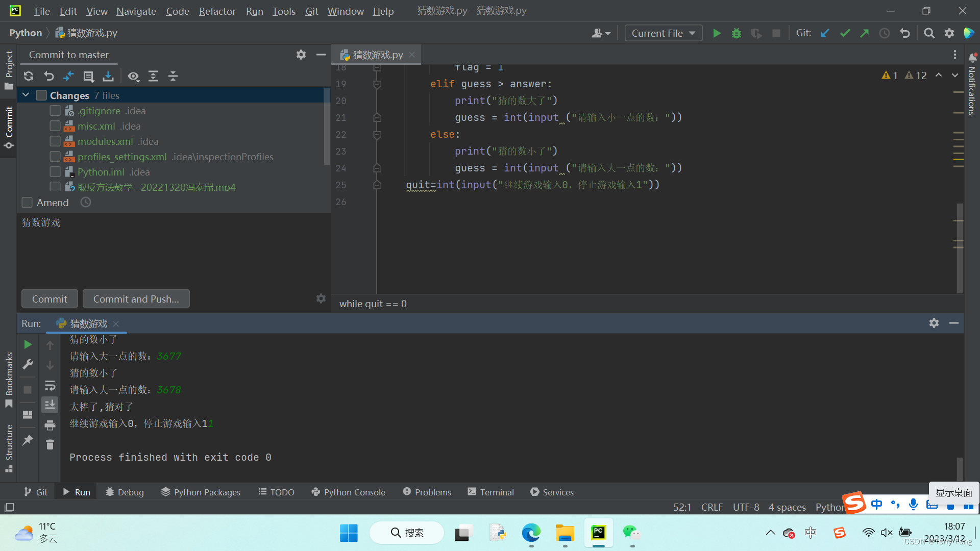Toggle soft-wrap in the Run console
980x551 pixels.
(50, 385)
